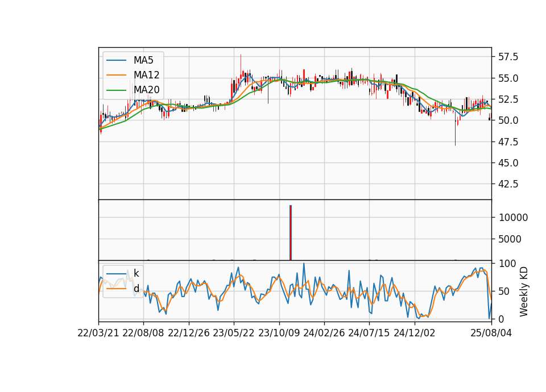546x392 pixels.
Task: Click the 55.0 price axis label
Action: coord(508,78)
